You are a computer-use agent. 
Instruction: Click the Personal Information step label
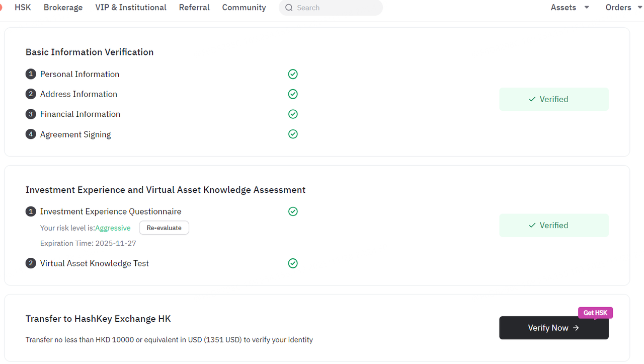(80, 74)
